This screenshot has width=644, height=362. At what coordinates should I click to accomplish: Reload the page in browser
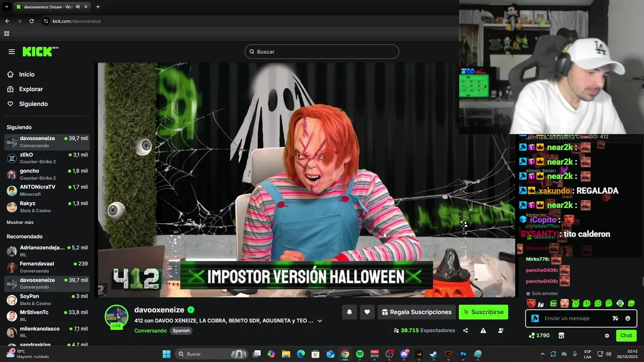tap(31, 21)
